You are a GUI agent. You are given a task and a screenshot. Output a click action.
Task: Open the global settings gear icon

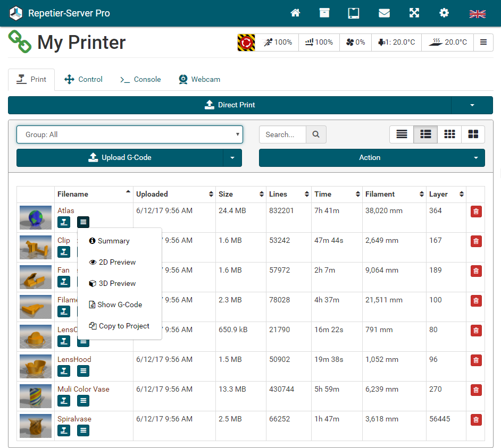tap(444, 13)
